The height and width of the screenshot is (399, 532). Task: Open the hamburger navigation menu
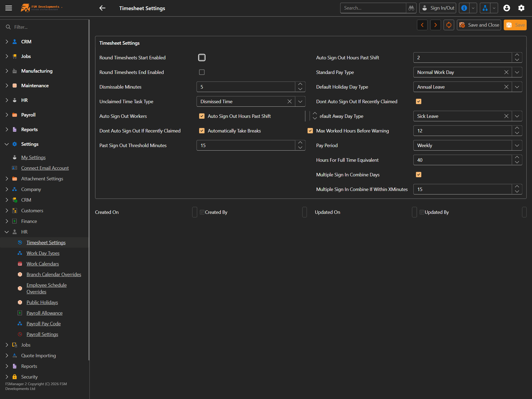[x=9, y=8]
